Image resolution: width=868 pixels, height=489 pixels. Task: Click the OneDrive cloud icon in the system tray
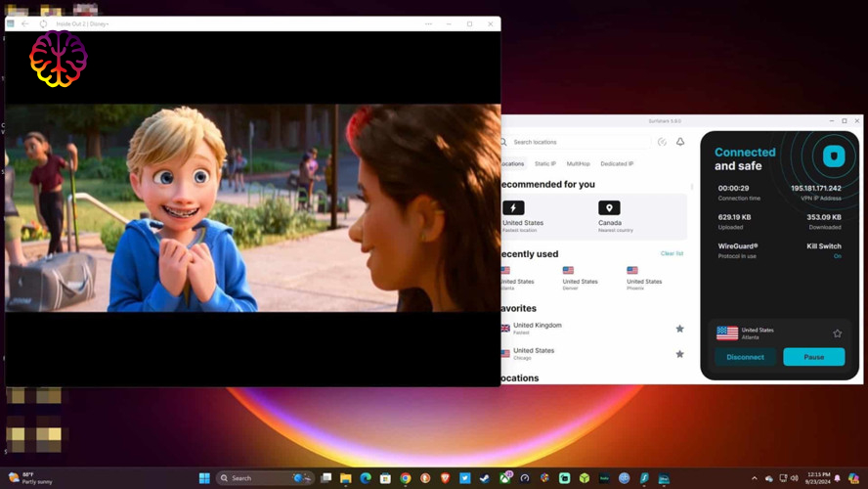click(769, 478)
